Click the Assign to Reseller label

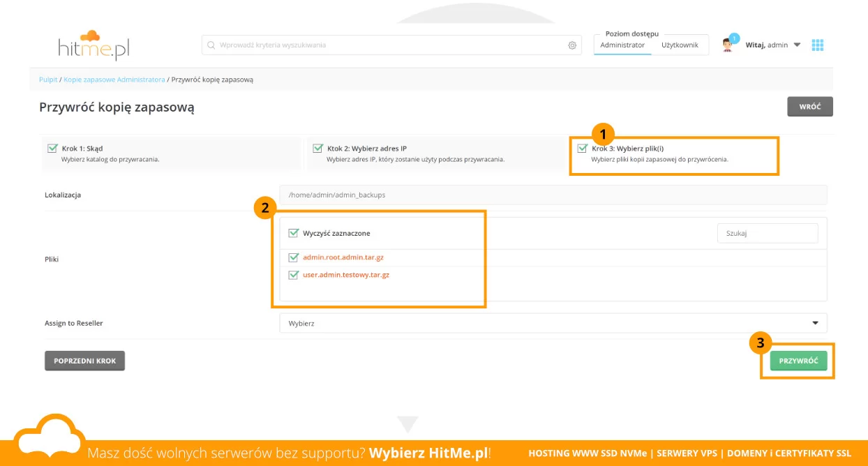click(74, 323)
